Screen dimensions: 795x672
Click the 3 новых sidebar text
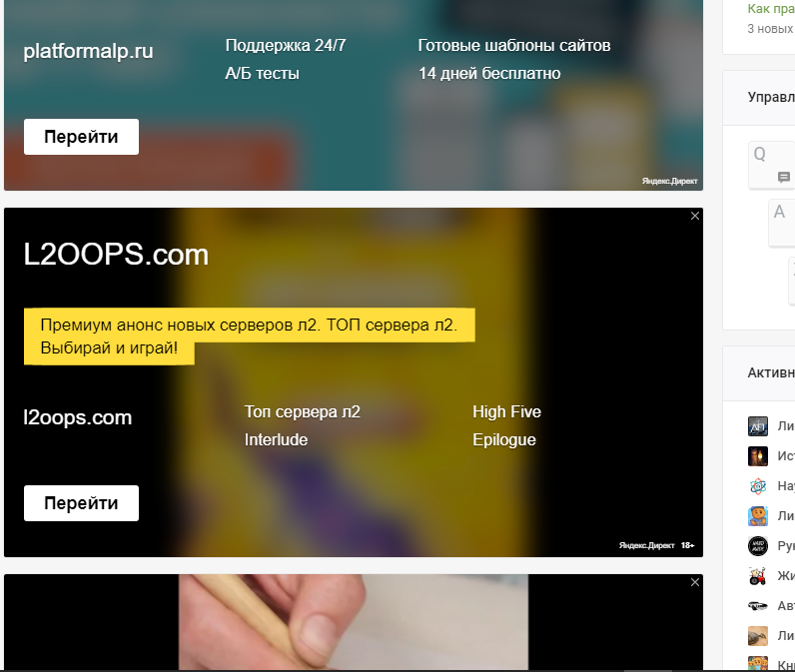tap(771, 29)
